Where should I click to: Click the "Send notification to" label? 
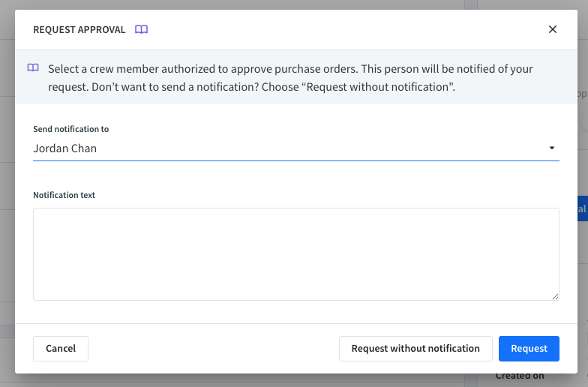tap(70, 129)
